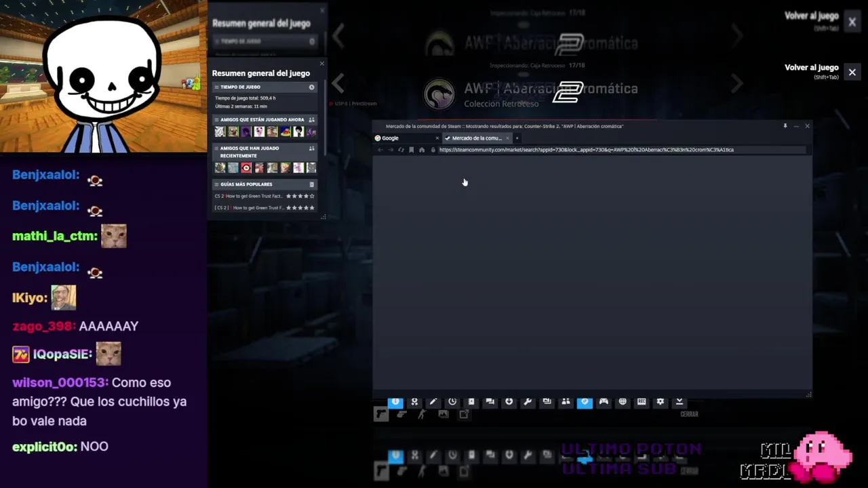Open the friends list icon in overlay toolbar
Image resolution: width=868 pixels, height=488 pixels.
click(566, 402)
